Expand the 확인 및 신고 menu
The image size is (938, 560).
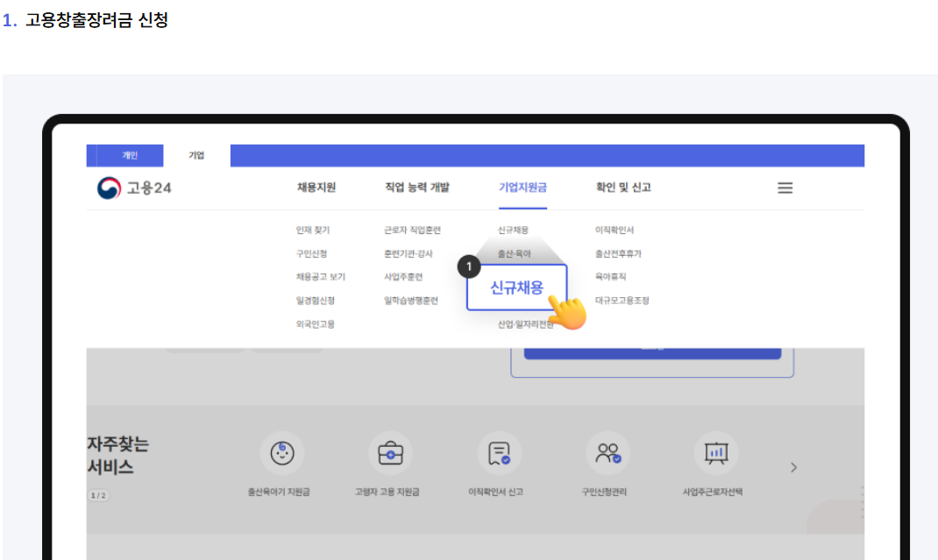(x=622, y=187)
